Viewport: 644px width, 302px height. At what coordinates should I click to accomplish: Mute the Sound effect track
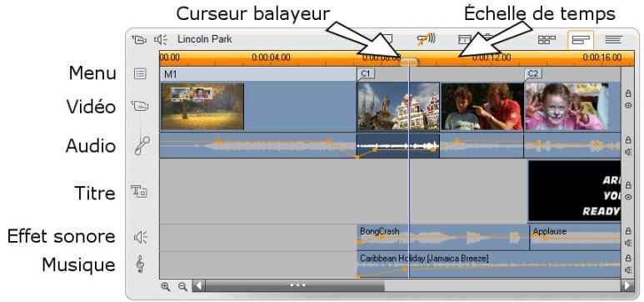[628, 244]
